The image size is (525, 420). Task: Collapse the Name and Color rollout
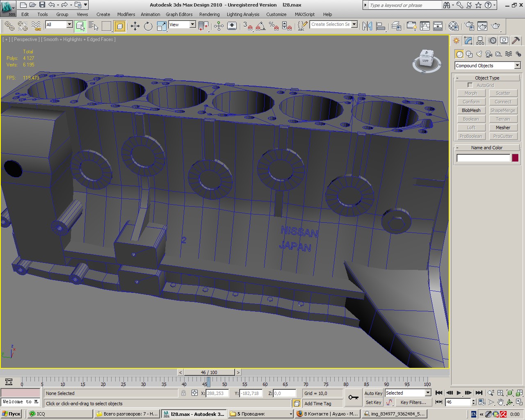click(487, 148)
